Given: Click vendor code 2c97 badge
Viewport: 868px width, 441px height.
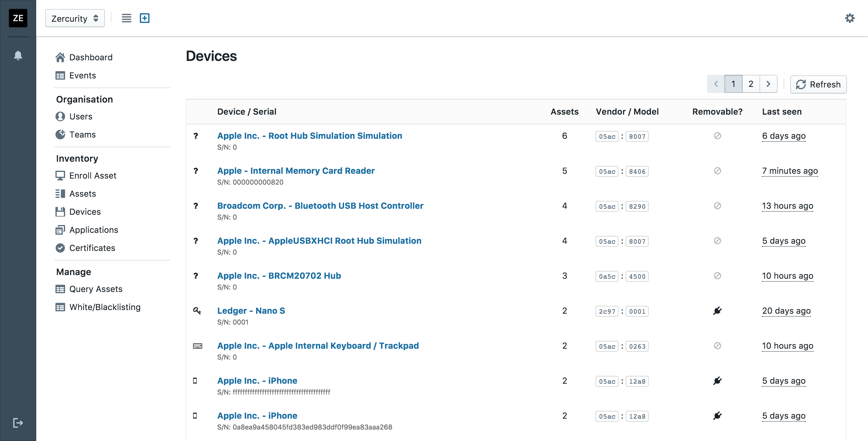Looking at the screenshot, I should coord(606,311).
